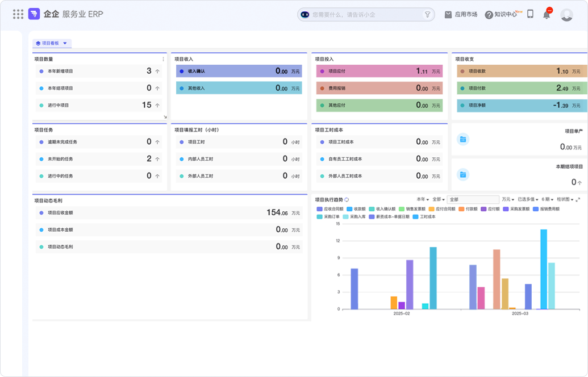
Task: Click the 项目单产 folder icon
Action: (463, 139)
